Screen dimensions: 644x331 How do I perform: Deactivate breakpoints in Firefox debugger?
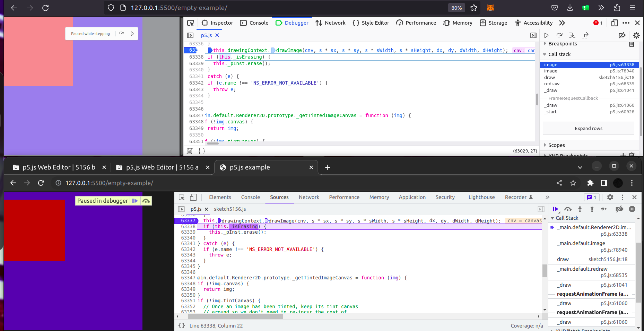point(622,35)
